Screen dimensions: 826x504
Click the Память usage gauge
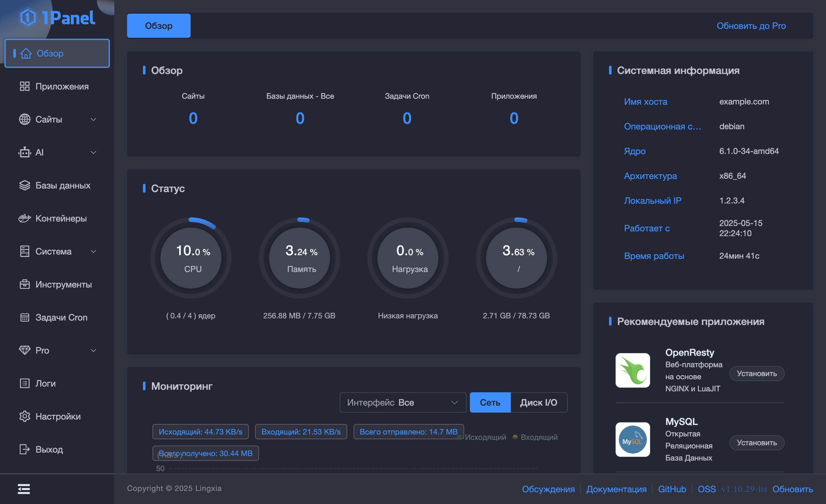coord(299,258)
